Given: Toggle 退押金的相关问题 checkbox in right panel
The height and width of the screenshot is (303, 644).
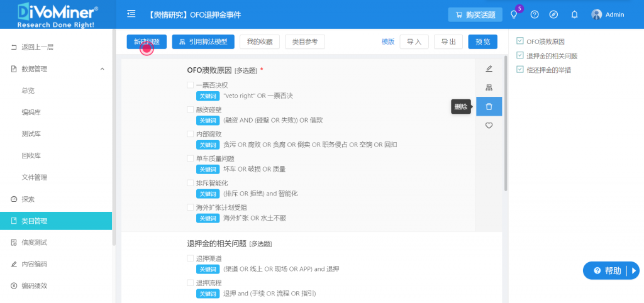Looking at the screenshot, I should click(520, 55).
